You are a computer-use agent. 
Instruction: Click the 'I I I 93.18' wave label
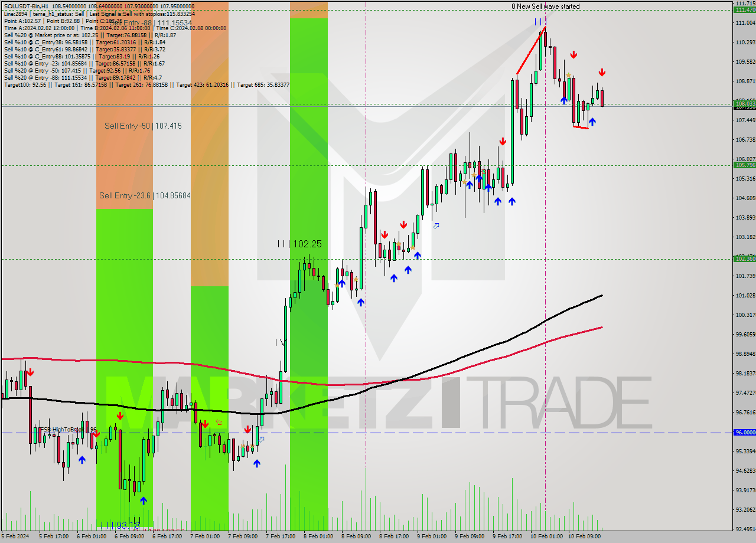120,525
